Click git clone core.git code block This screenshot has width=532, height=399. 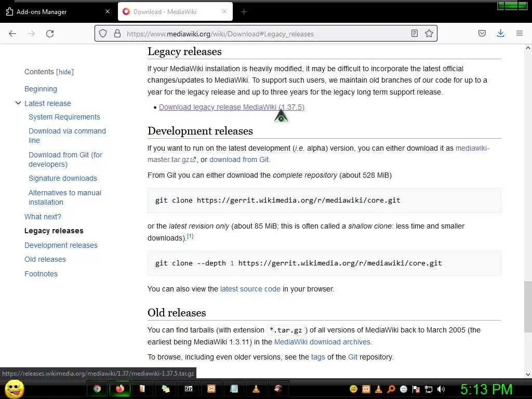point(324,201)
